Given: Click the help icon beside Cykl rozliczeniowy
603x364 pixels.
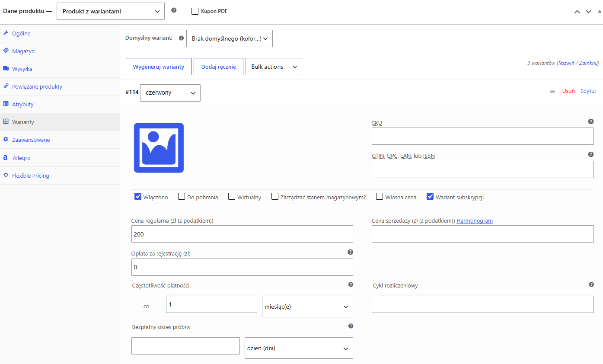Looking at the screenshot, I should click(x=591, y=284).
